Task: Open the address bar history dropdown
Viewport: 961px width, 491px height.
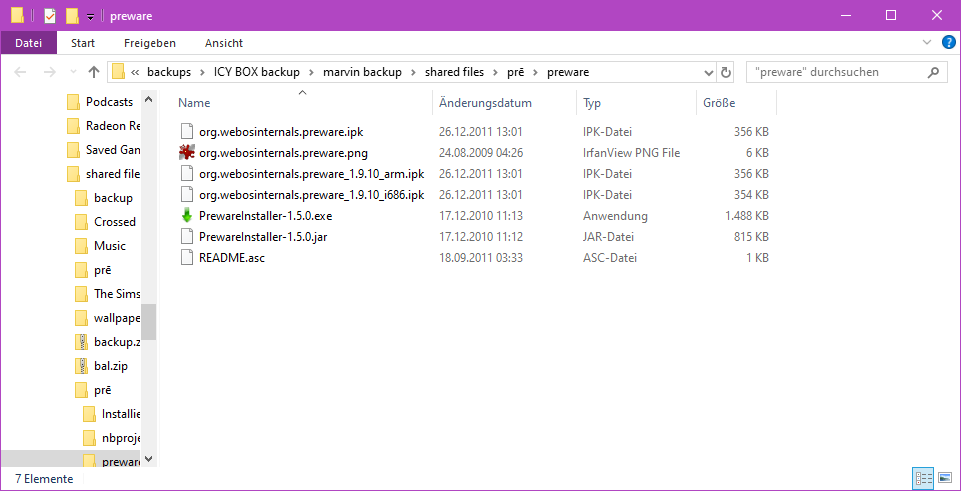Action: [708, 72]
